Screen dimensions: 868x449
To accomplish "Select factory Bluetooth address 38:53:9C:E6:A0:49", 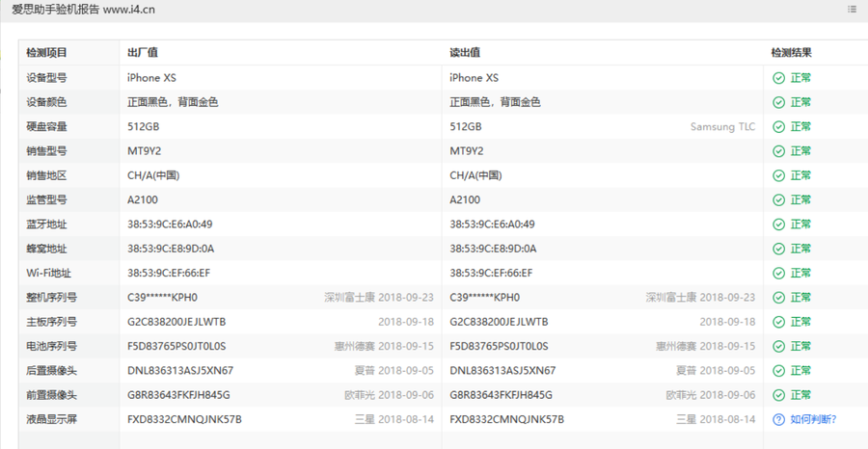I will [x=170, y=224].
